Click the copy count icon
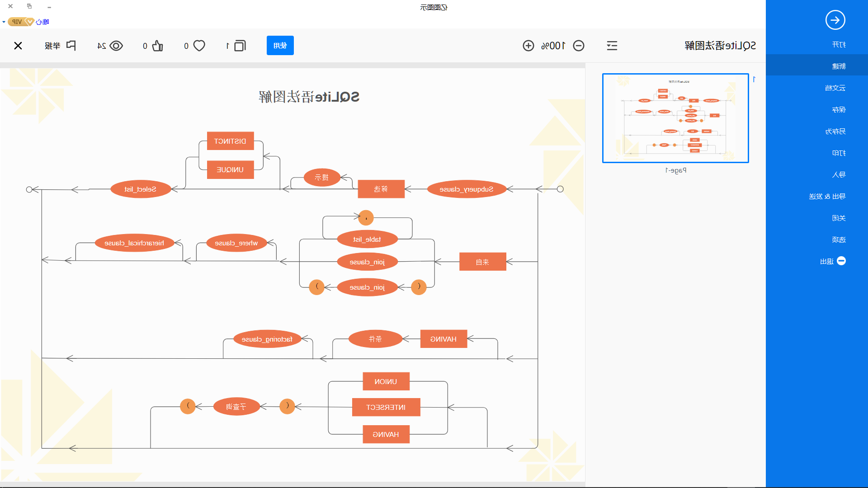Screen dimensions: 868x488 [x=240, y=46]
